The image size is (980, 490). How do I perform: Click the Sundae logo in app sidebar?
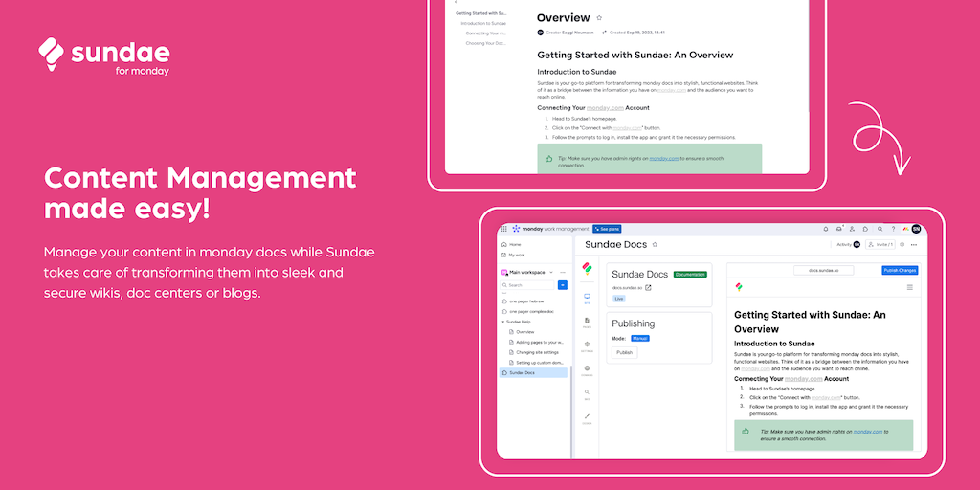tap(587, 269)
